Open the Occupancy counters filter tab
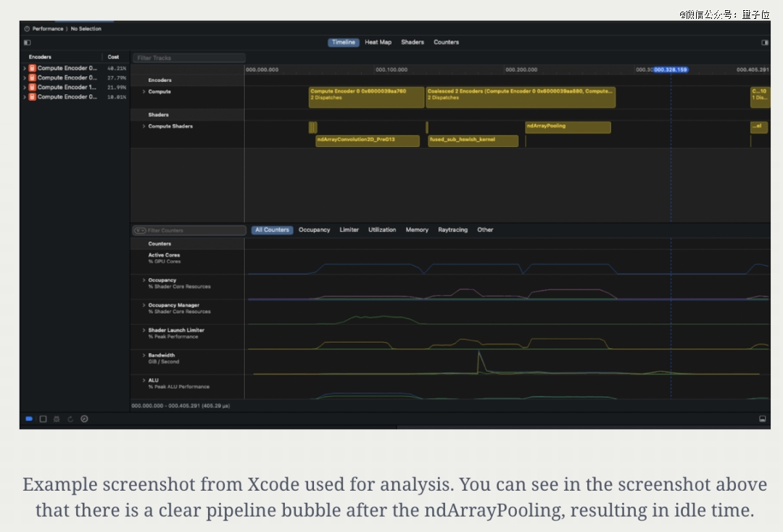Screen dimensions: 783x532 coord(314,230)
